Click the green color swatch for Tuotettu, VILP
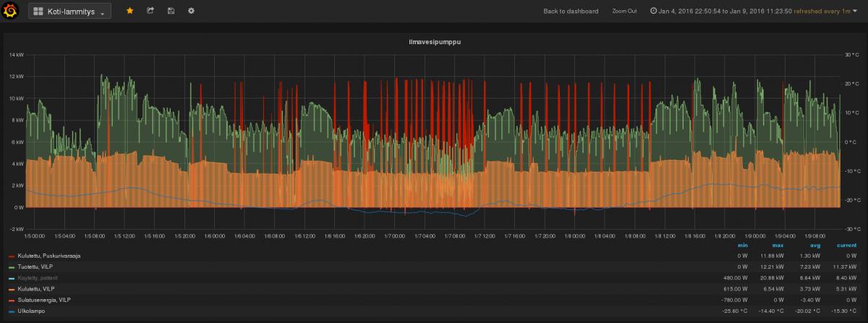Viewport: 868px width, 323px height. (x=12, y=267)
